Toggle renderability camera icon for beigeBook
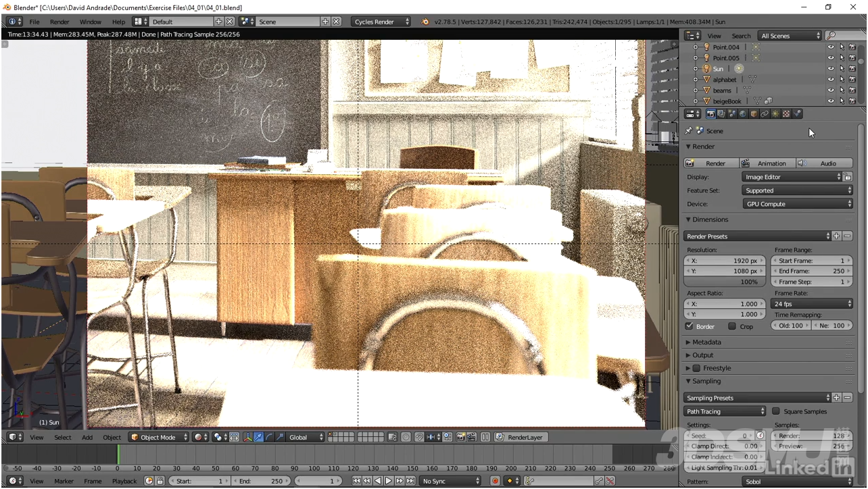This screenshot has height=489, width=868. pyautogui.click(x=852, y=101)
